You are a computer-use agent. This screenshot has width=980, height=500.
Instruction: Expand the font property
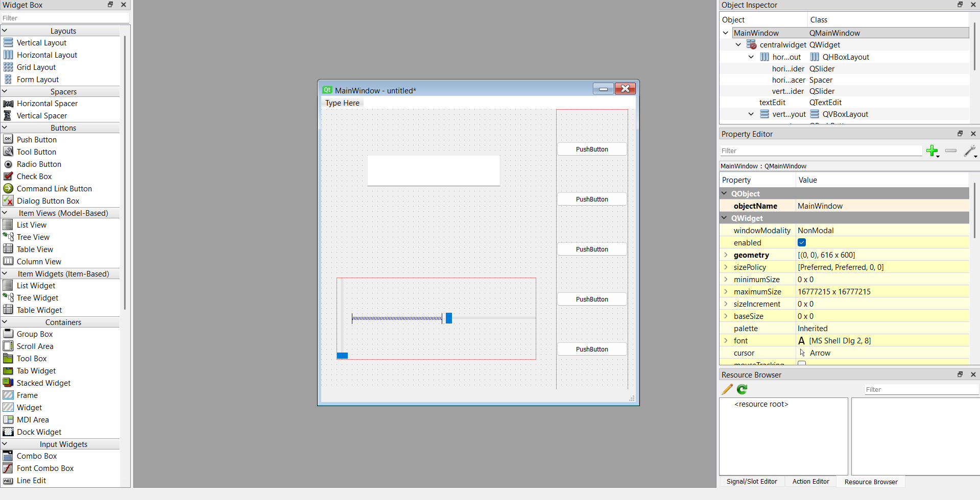click(726, 340)
